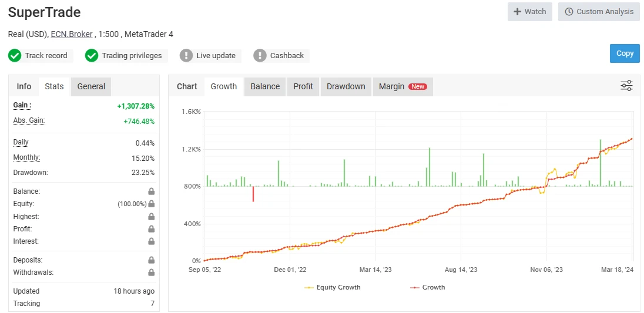Switch to the Info tab
644x313 pixels.
[24, 86]
